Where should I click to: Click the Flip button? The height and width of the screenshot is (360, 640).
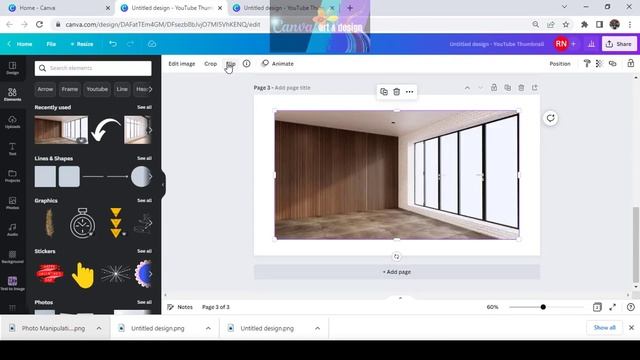231,64
